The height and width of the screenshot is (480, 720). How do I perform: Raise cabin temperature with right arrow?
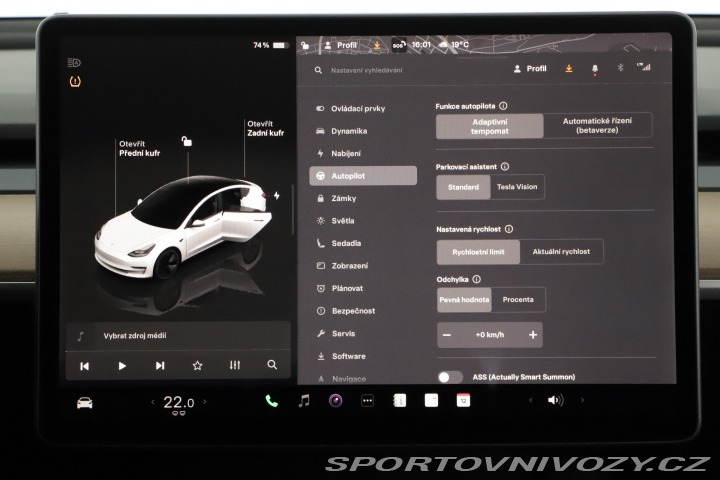tap(205, 402)
